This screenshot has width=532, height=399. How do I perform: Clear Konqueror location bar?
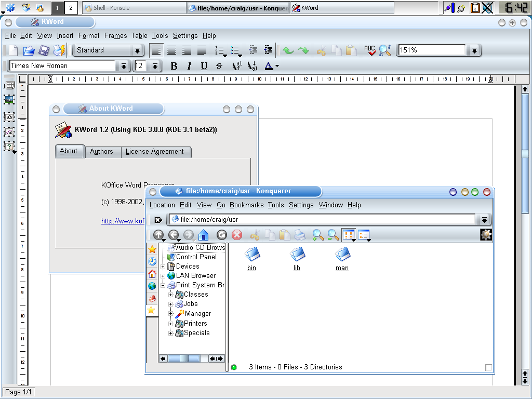click(158, 220)
